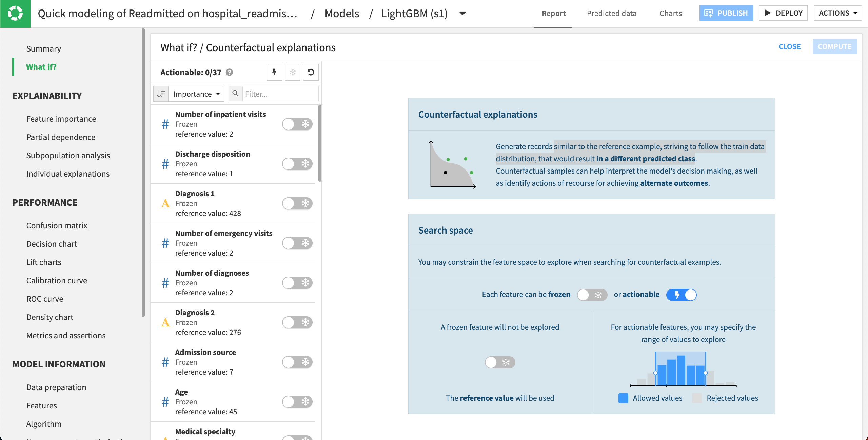This screenshot has width=868, height=440.
Task: Click the reset circular arrow icon
Action: tap(311, 72)
